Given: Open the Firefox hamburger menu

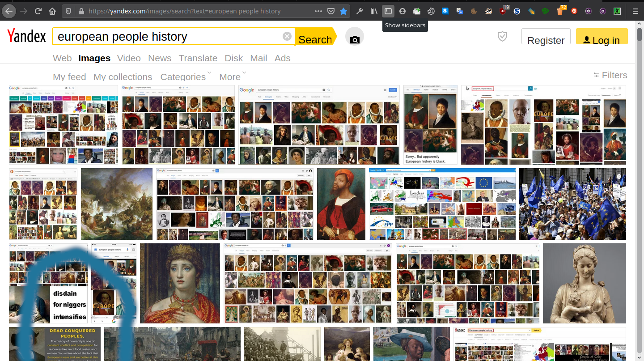Looking at the screenshot, I should [x=635, y=11].
